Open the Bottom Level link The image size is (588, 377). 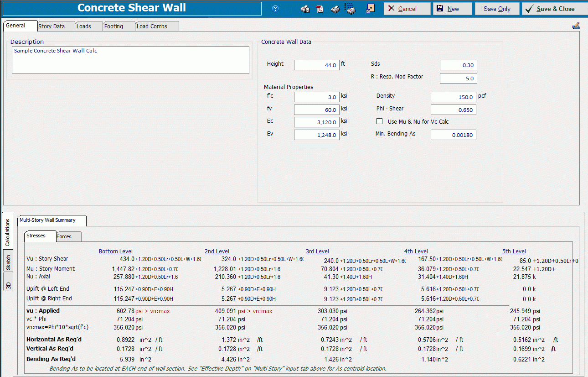[115, 251]
